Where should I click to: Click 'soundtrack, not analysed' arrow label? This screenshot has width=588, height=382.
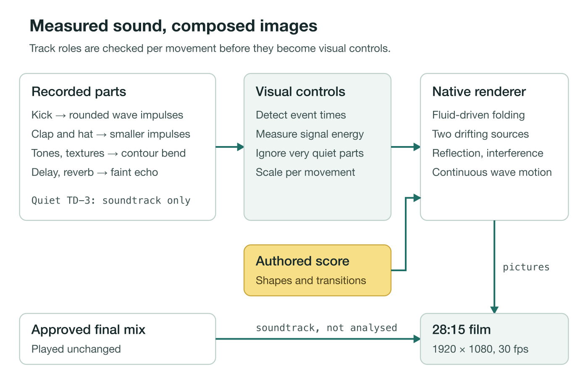point(326,328)
